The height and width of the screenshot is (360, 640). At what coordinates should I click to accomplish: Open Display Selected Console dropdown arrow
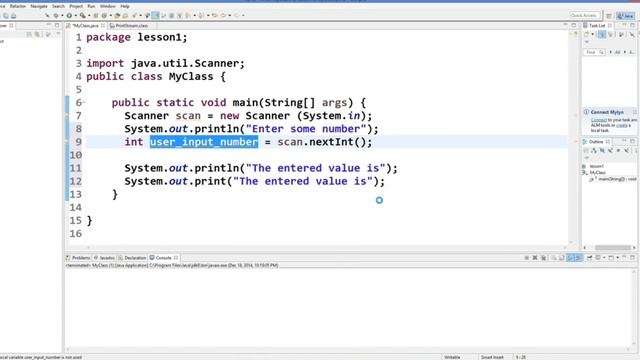point(604,258)
